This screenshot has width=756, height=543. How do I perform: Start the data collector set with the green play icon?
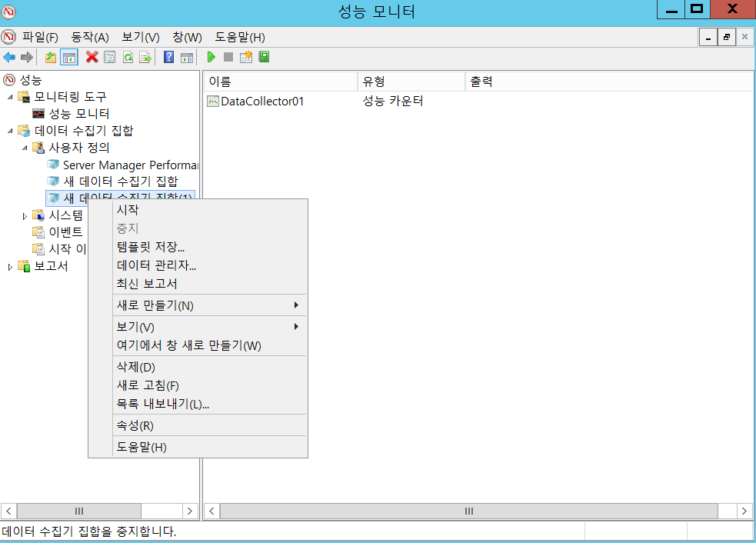click(211, 58)
